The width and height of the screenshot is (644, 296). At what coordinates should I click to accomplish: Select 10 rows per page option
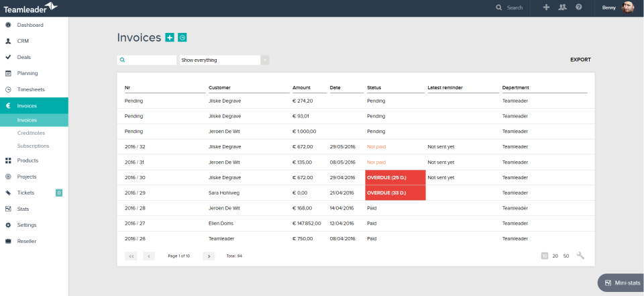point(545,256)
